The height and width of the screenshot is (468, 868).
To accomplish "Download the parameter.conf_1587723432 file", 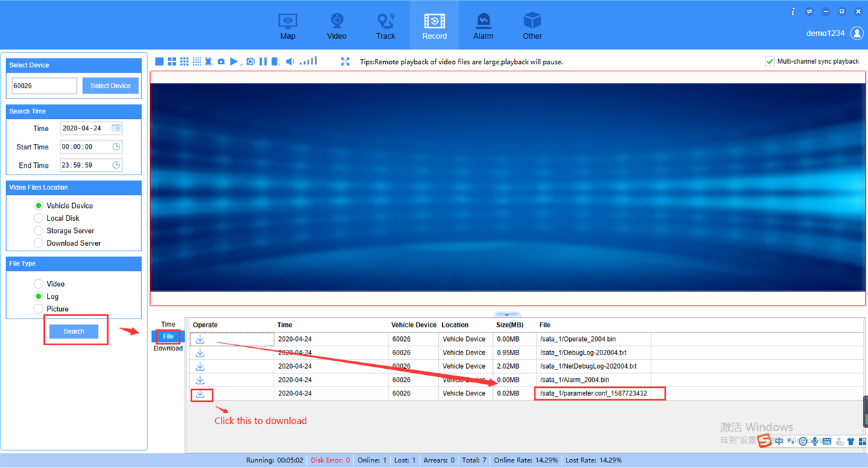I will (x=200, y=393).
